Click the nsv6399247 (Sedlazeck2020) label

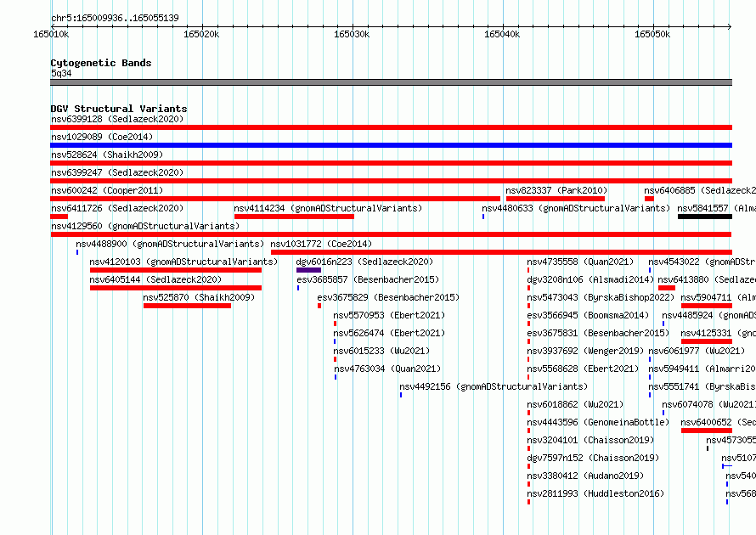tap(117, 172)
